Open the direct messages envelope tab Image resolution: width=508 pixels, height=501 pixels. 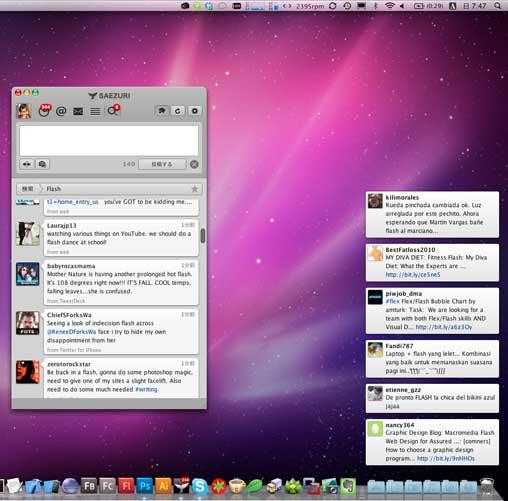point(78,111)
